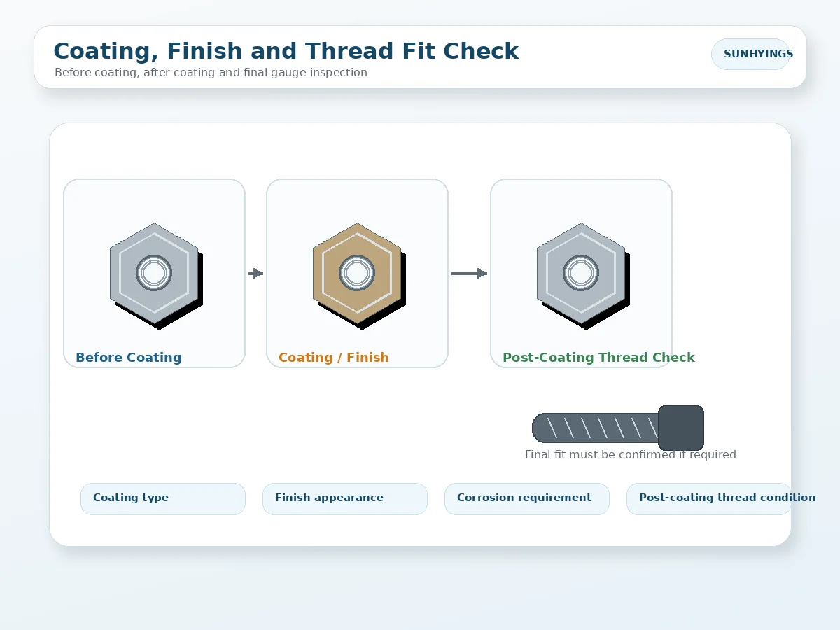Select the Coating type chip
Viewport: 840px width, 630px height.
[x=163, y=499]
